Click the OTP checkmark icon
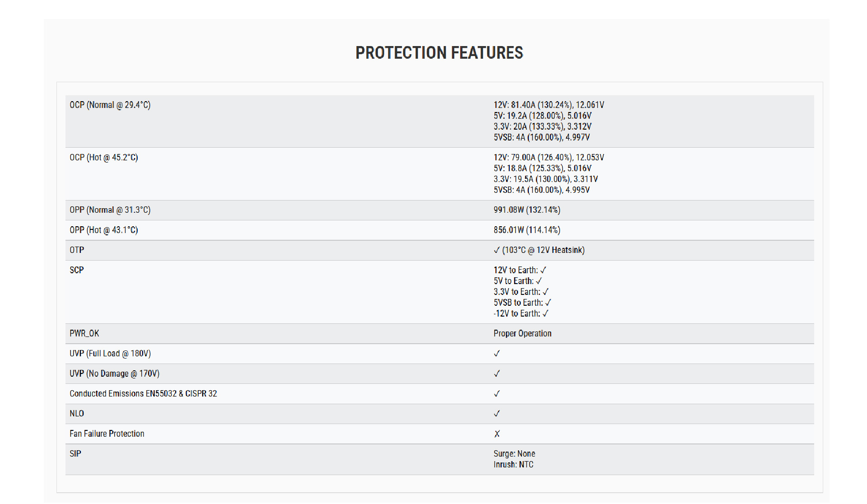Viewport: 867px width, 504px height. point(497,250)
